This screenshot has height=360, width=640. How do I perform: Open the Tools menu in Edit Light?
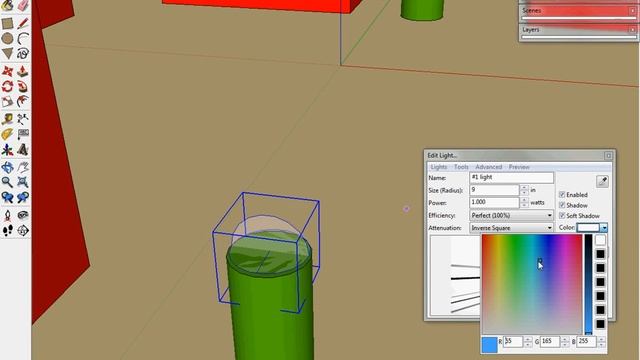click(x=461, y=167)
